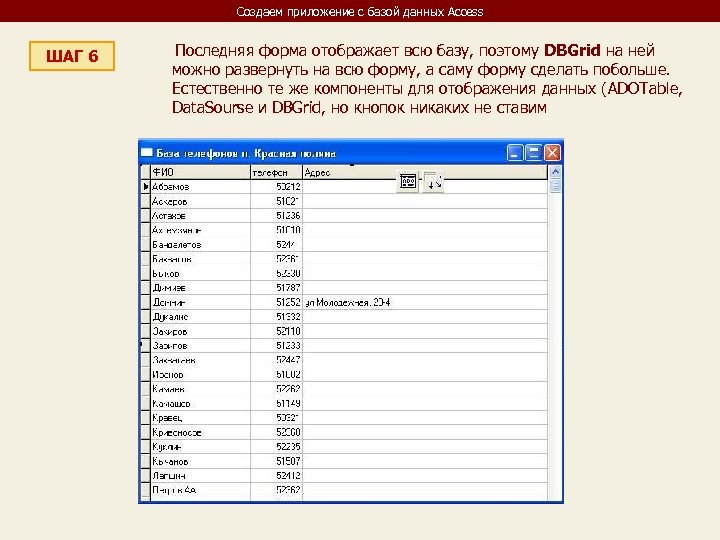The image size is (720, 540).
Task: Click the vertical scrollbar thumb in the grid
Action: [x=555, y=186]
